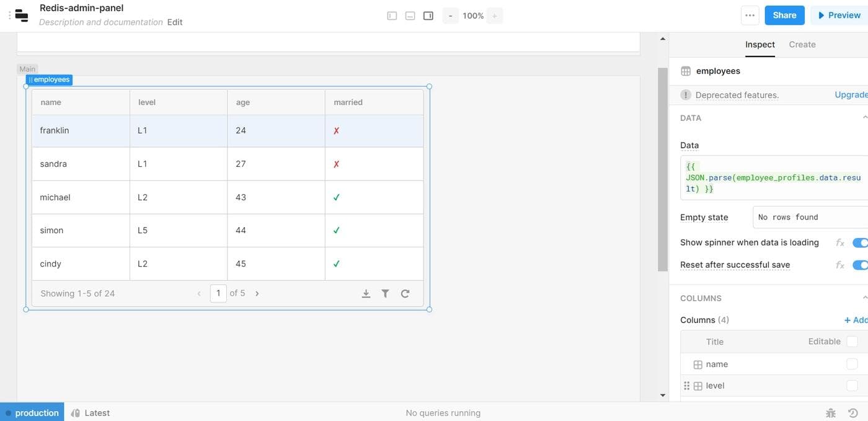Click the zoom out minus button
Viewport: 868px width, 421px height.
[450, 16]
